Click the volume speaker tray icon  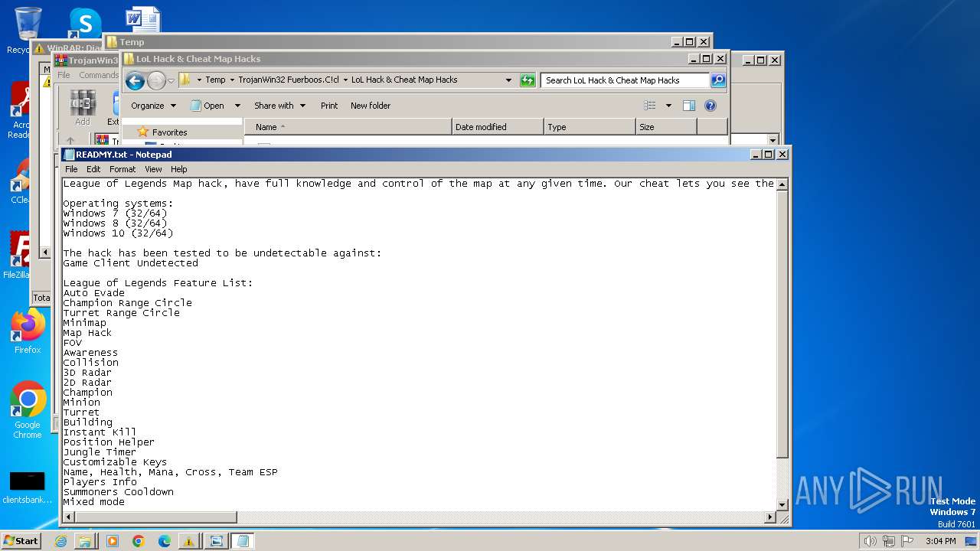tap(869, 541)
